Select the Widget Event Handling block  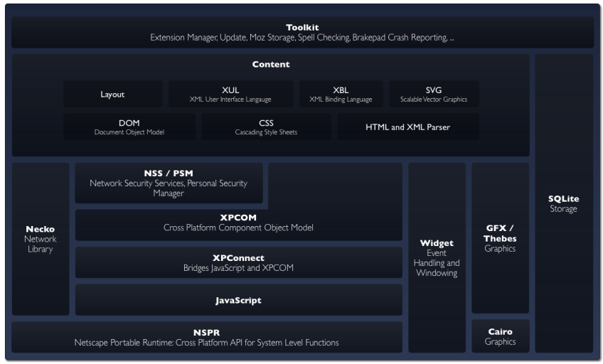pos(437,257)
